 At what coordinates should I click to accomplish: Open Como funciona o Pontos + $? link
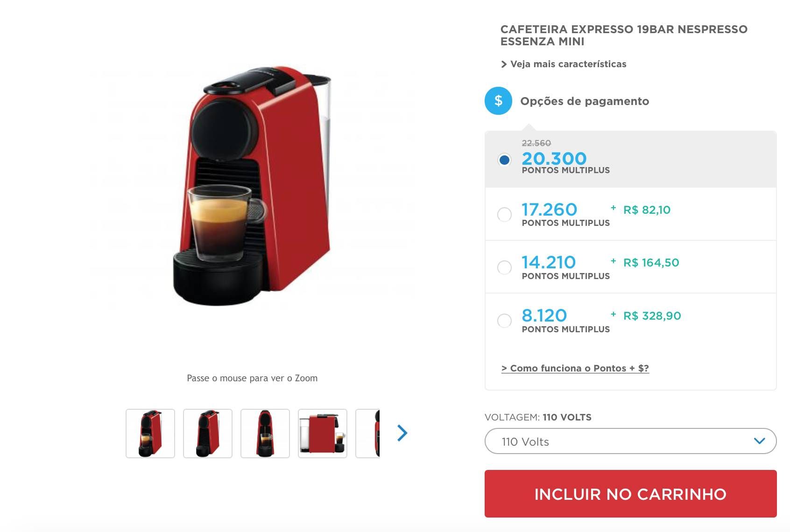[575, 368]
